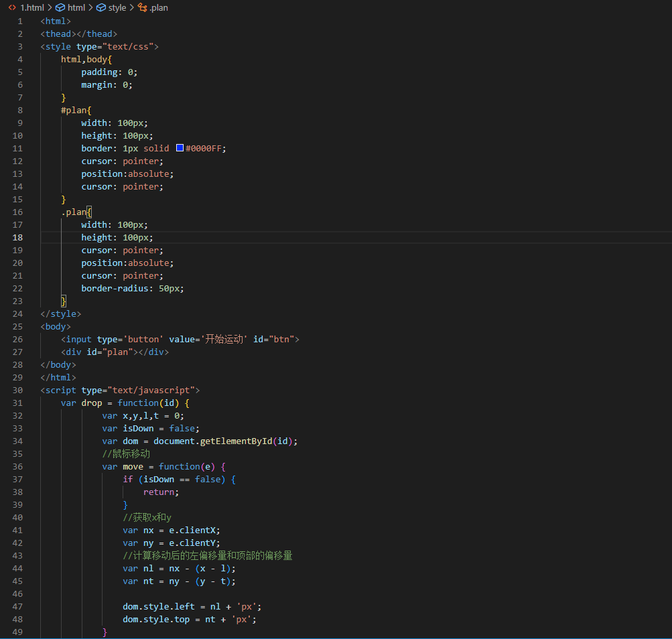
Task: Expand the style breadcrumb segment
Action: (x=117, y=8)
